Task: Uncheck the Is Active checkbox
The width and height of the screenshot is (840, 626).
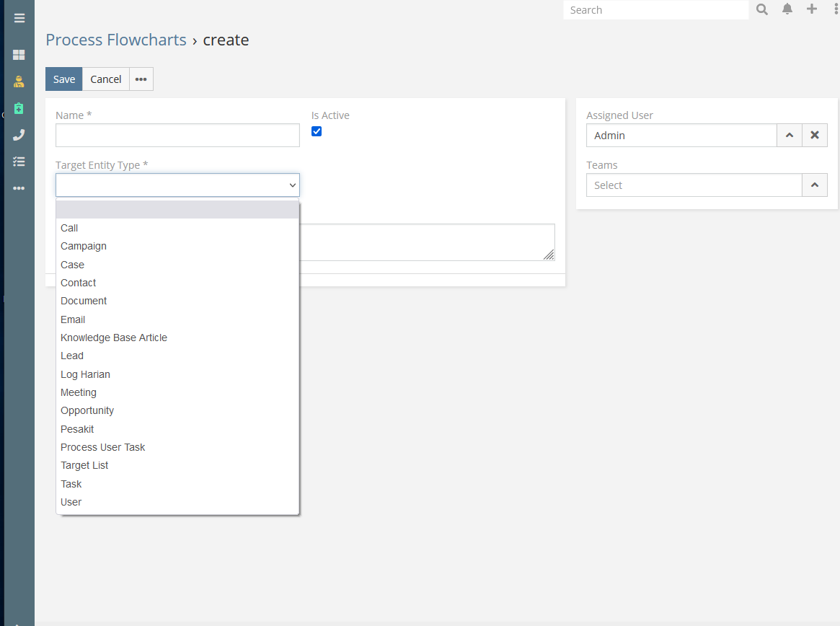Action: (x=317, y=131)
